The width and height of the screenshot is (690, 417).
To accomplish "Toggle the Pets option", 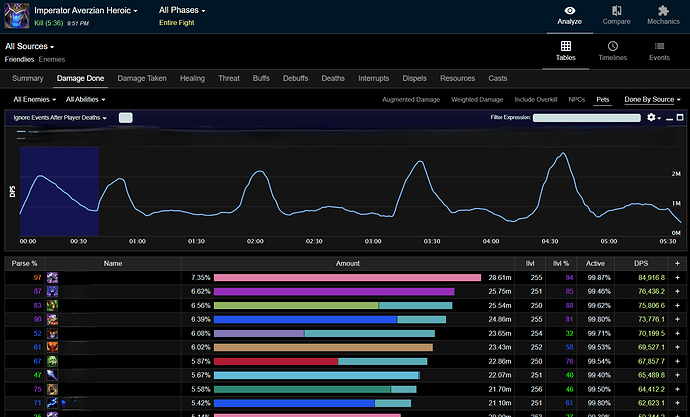I will point(603,100).
